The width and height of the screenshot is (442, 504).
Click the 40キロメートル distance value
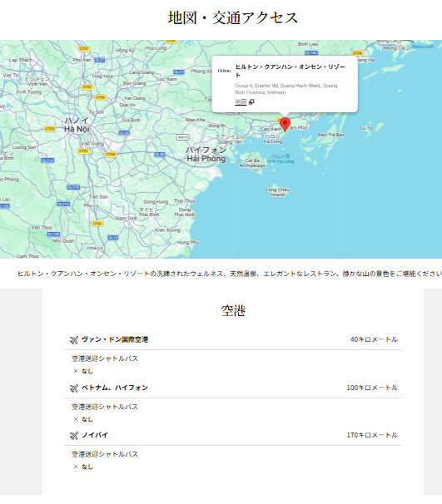pyautogui.click(x=374, y=339)
